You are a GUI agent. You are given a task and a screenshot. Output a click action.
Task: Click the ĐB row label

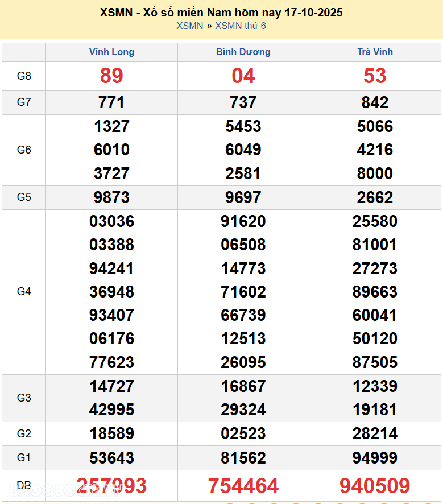coord(24,485)
